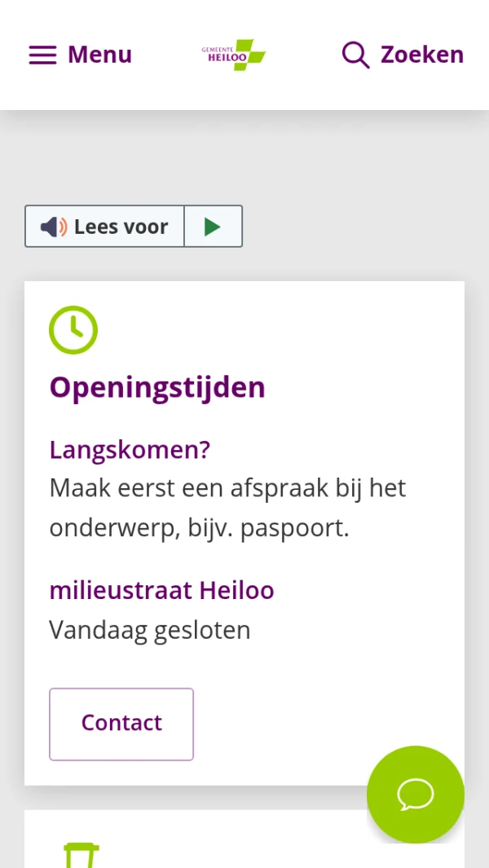This screenshot has height=868, width=489.
Task: Click the green waste bin icon
Action: click(x=81, y=856)
